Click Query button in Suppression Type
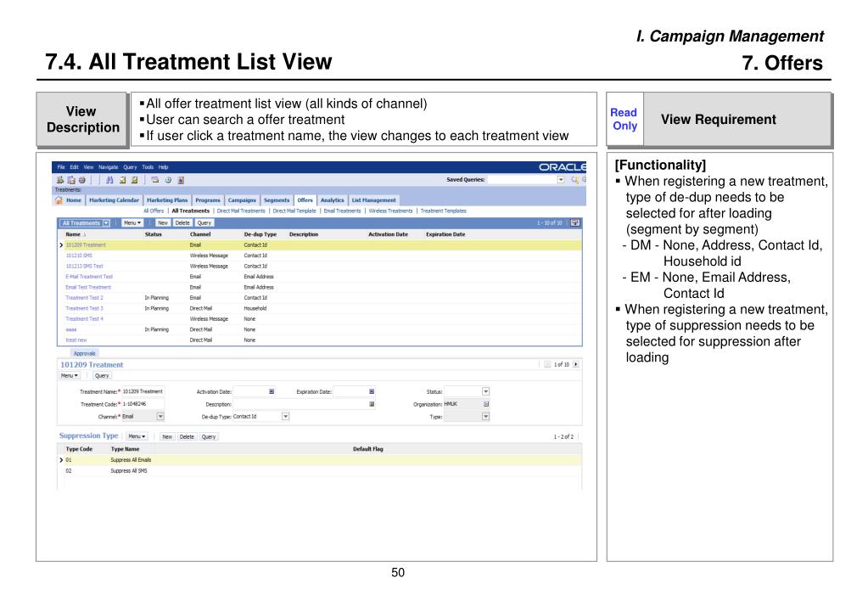This screenshot has height=601, width=868. pyautogui.click(x=209, y=436)
